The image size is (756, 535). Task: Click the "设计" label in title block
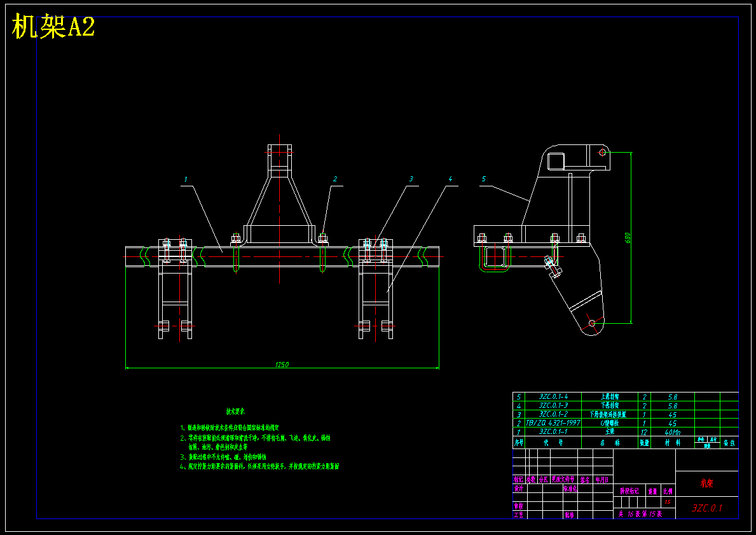(x=519, y=489)
